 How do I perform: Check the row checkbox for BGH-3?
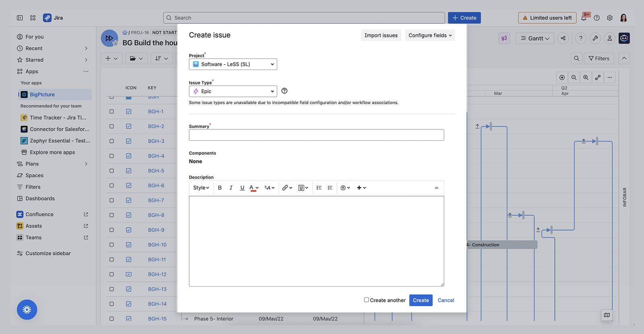(x=111, y=141)
